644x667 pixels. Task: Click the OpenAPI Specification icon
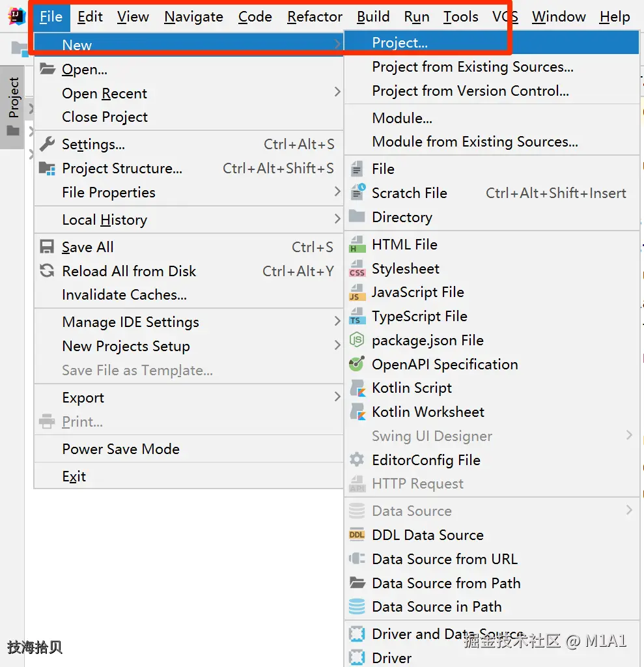click(x=357, y=363)
